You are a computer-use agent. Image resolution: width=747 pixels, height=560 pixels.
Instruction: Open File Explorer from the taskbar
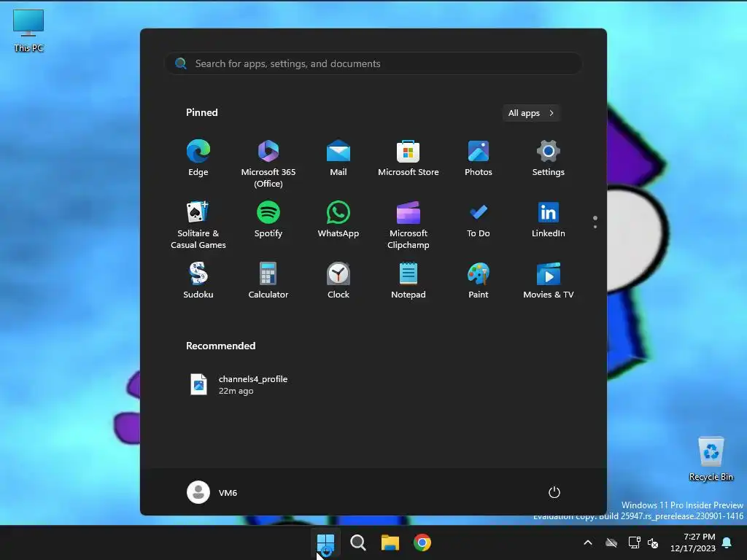click(x=390, y=542)
